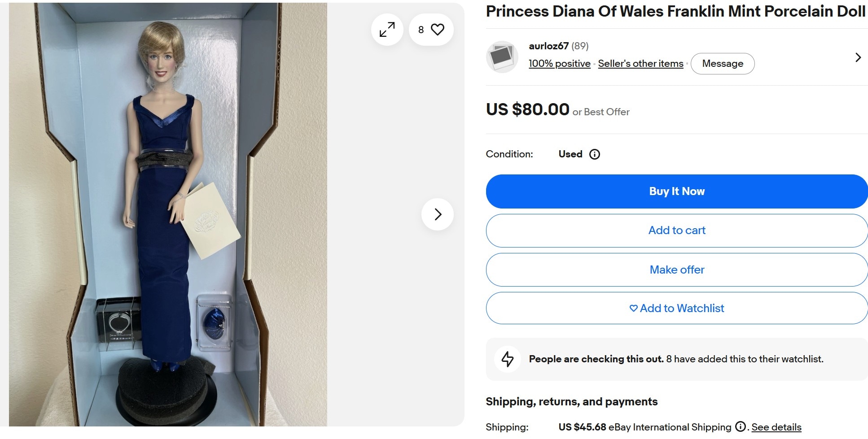
Task: Open the image in full-screen expand view
Action: tap(387, 30)
